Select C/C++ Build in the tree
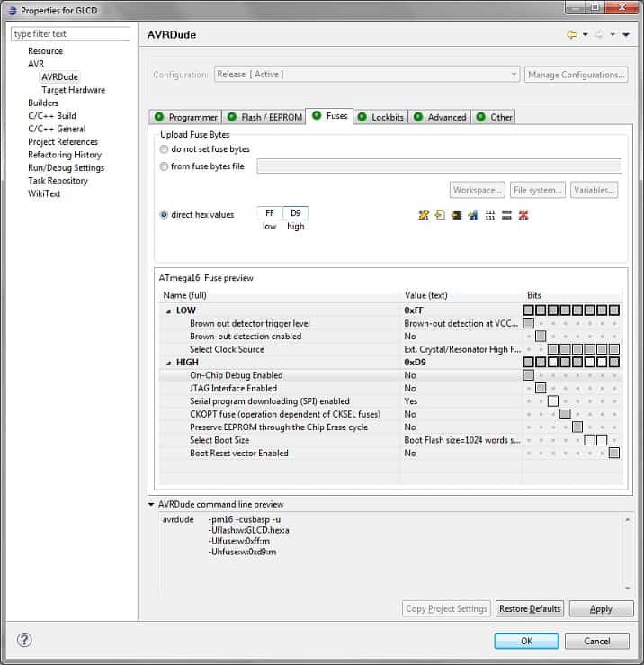The width and height of the screenshot is (644, 665). [x=52, y=116]
